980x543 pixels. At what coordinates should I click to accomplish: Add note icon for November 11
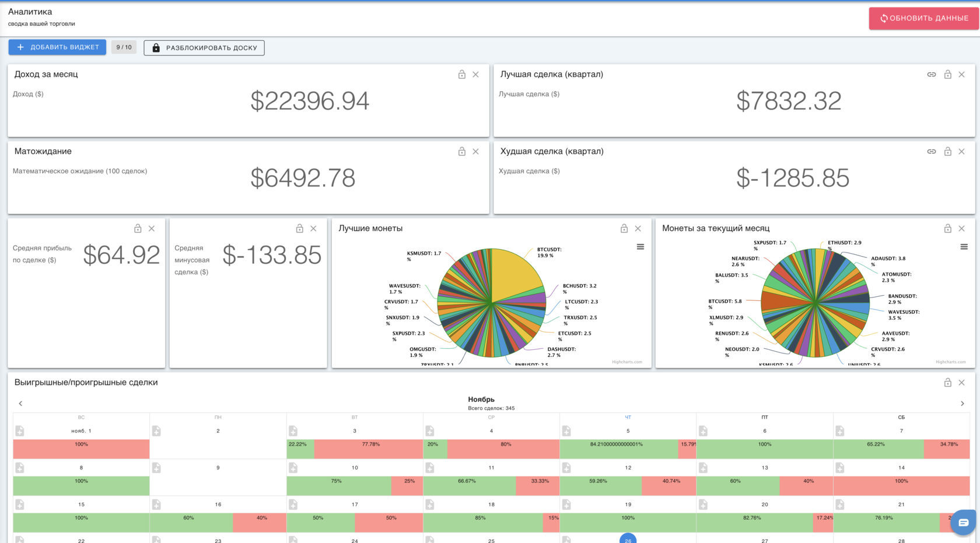[x=430, y=468]
